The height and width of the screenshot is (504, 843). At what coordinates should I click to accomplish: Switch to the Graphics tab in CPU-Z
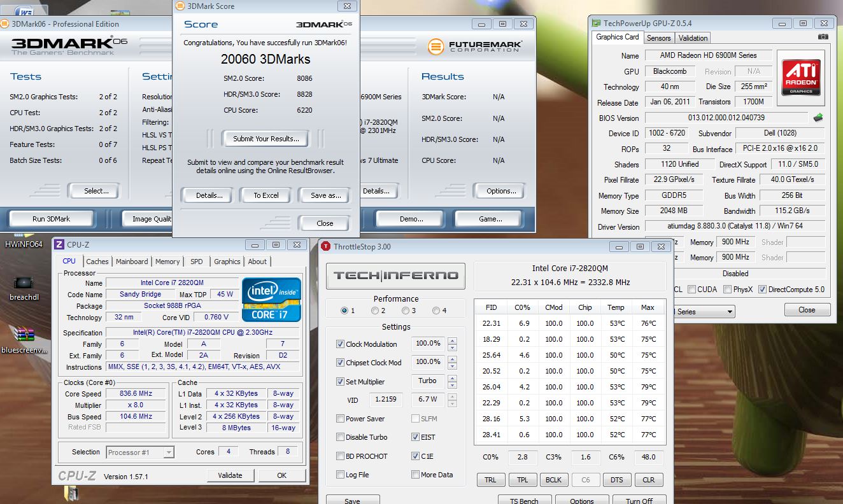point(227,262)
